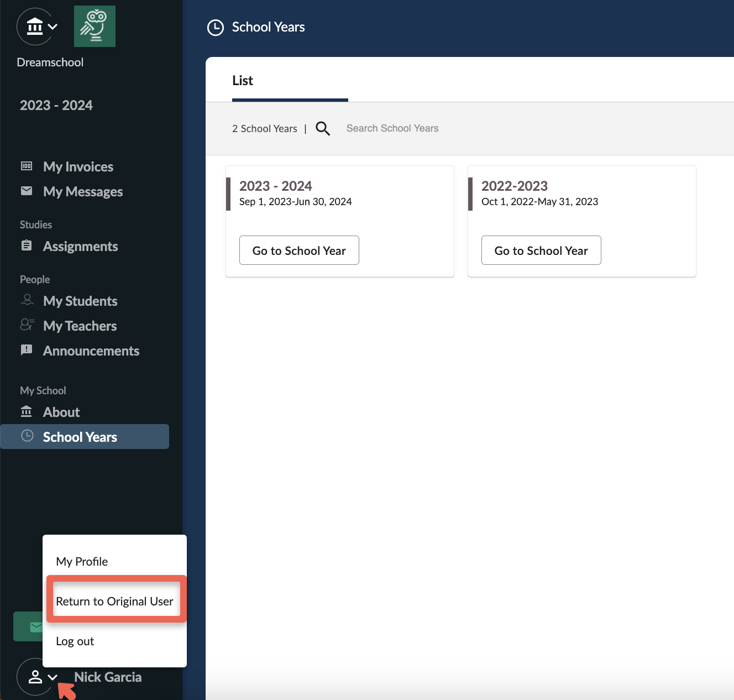The height and width of the screenshot is (700, 734).
Task: Click the About building icon
Action: point(27,411)
